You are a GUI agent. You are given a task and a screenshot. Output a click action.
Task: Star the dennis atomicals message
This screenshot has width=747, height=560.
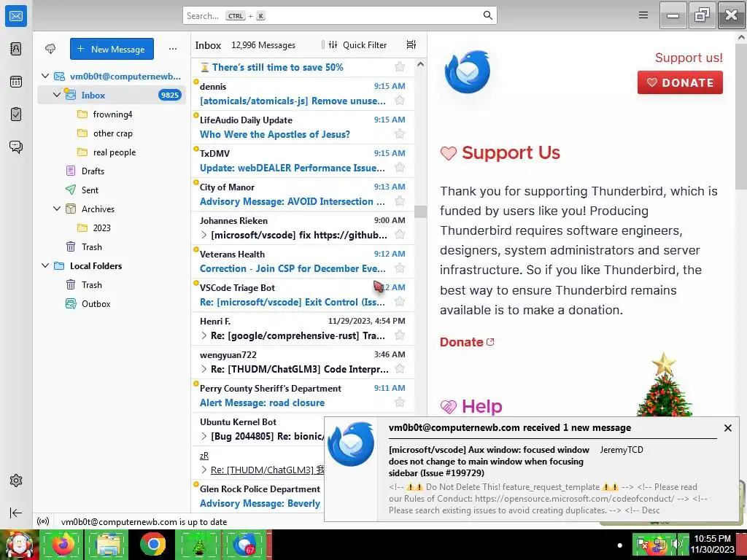point(400,101)
